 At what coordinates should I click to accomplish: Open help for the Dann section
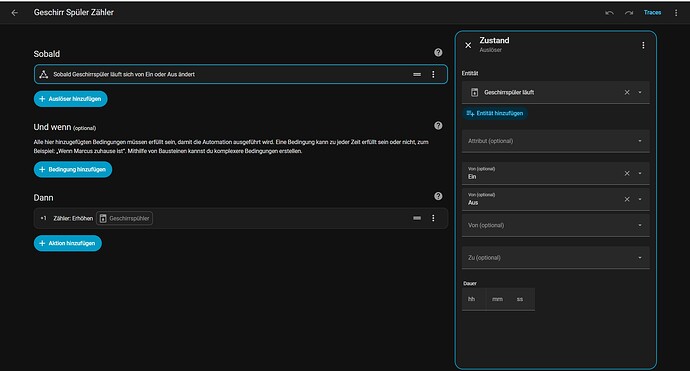pos(438,196)
